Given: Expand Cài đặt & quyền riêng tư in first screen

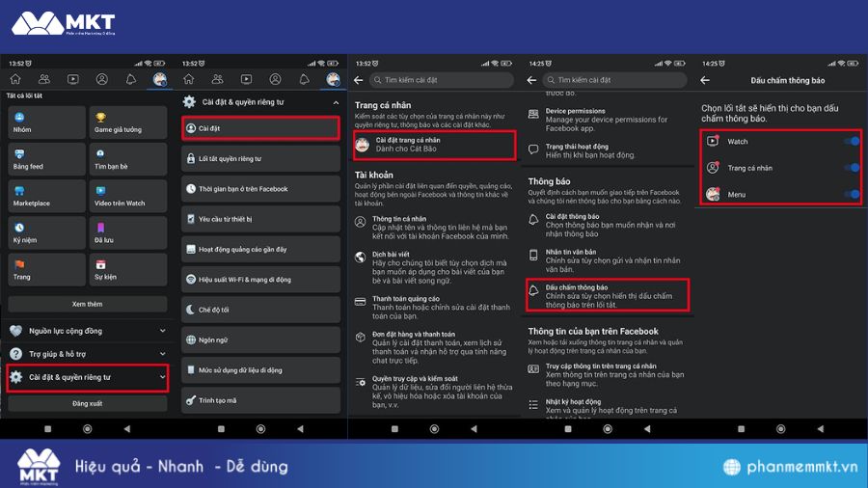Looking at the screenshot, I should tap(88, 377).
